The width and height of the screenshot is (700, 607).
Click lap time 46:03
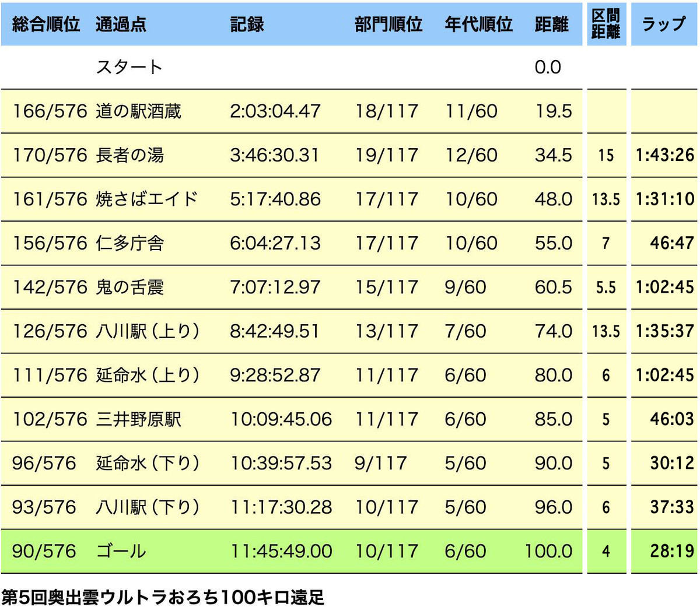pyautogui.click(x=672, y=419)
